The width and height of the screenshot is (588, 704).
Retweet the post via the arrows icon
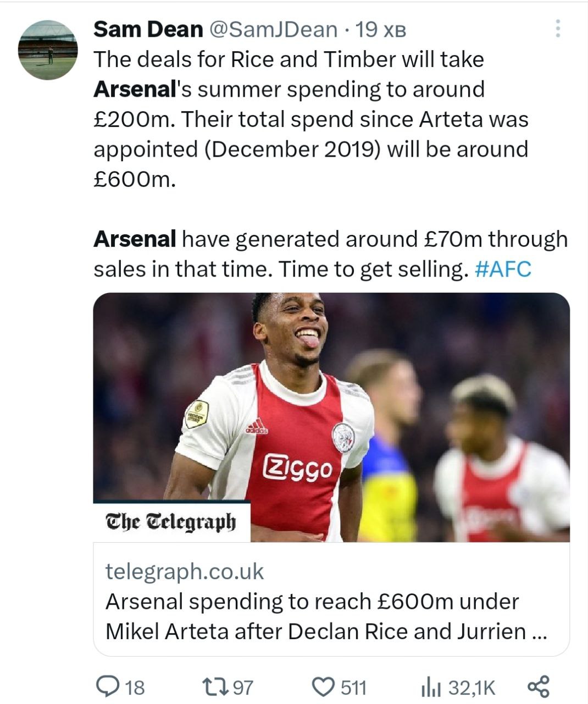click(214, 686)
